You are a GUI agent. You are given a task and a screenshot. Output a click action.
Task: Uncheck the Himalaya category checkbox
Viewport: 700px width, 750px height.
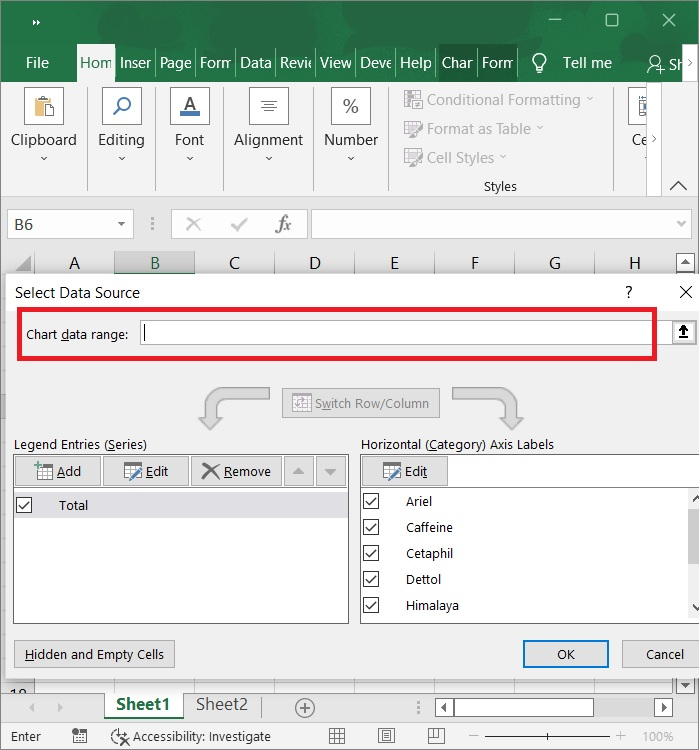pyautogui.click(x=371, y=605)
